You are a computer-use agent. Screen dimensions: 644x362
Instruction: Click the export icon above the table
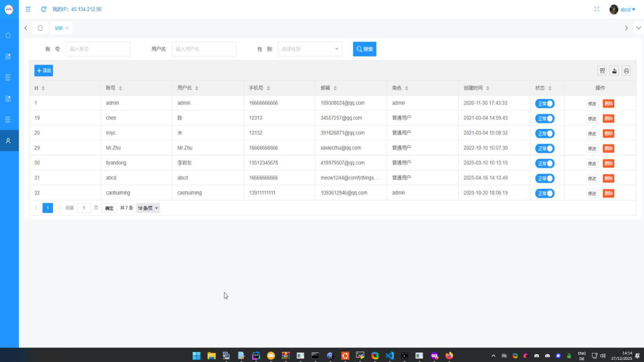[614, 71]
